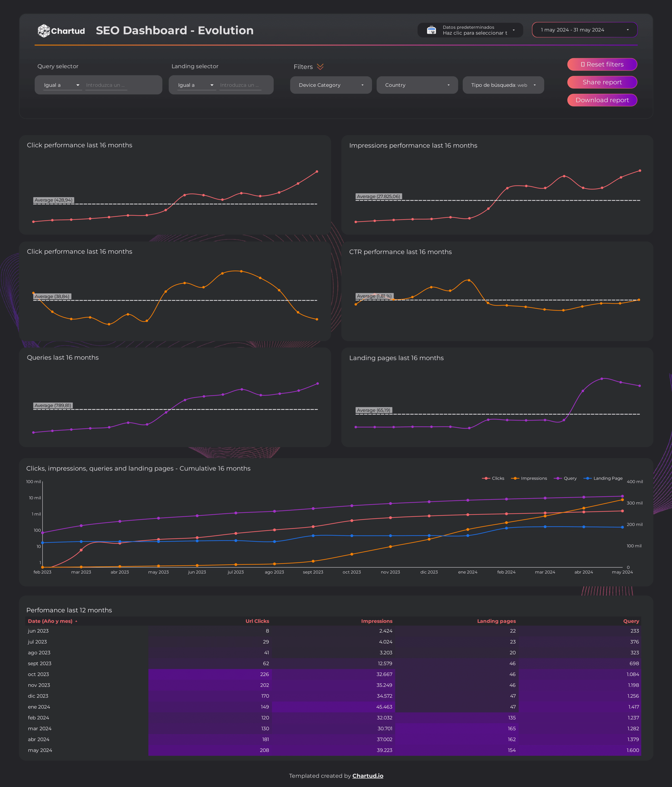Image resolution: width=672 pixels, height=787 pixels.
Task: Expand the Tipo de búsqueda dropdown
Action: pos(503,85)
